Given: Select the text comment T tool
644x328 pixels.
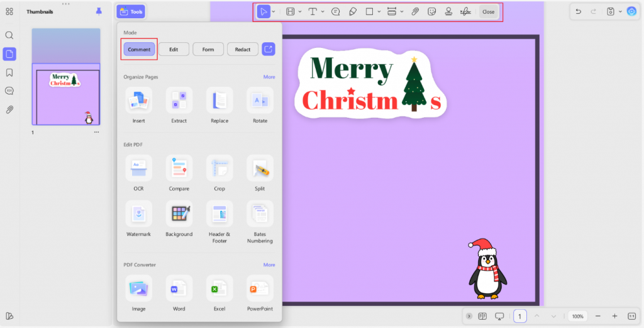Looking at the screenshot, I should (313, 11).
